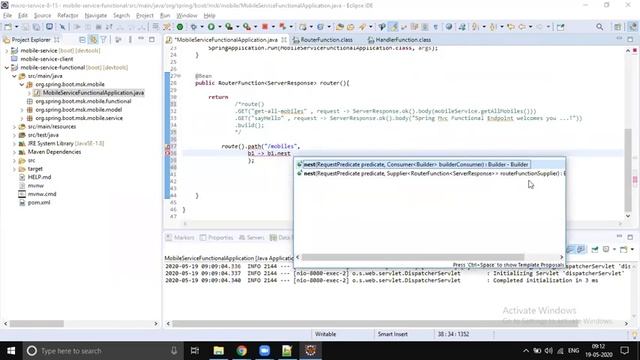Collapse the mobile-service-functional project

coord(7,67)
